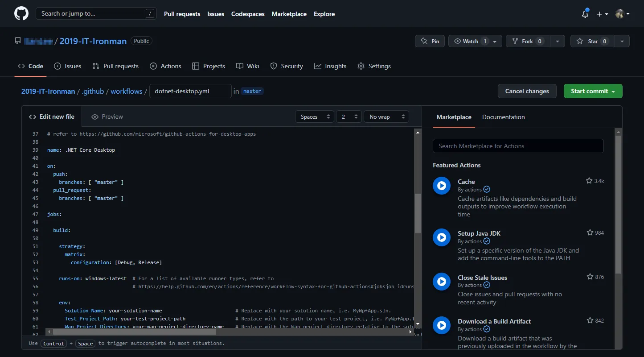Screen dimensions: 644x357
Task: Open the Watch dropdown arrow
Action: (x=495, y=41)
